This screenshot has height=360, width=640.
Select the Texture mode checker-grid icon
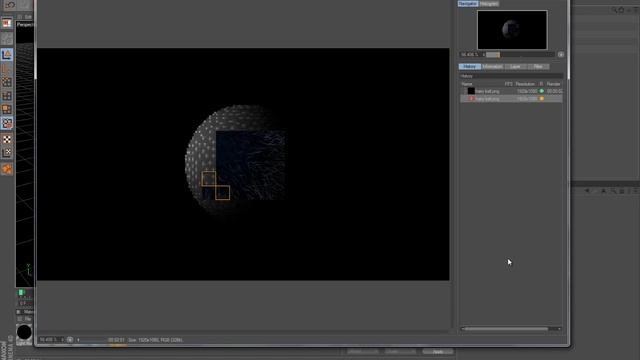point(7,39)
